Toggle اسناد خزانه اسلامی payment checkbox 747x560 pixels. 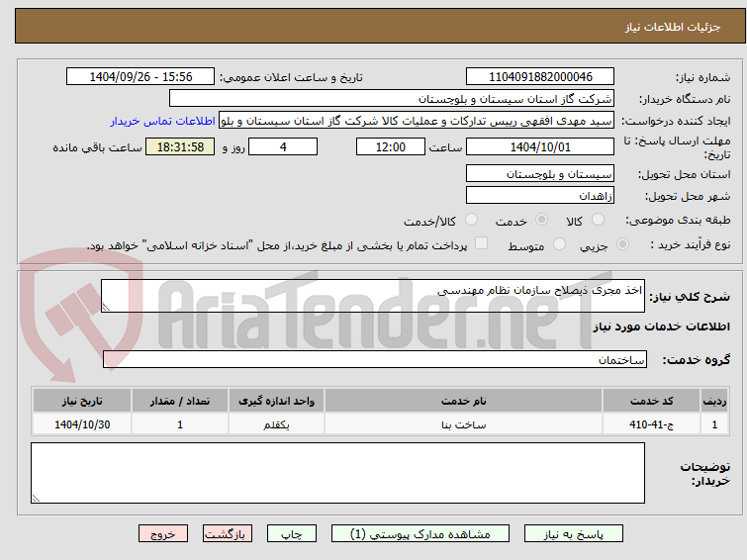481,243
